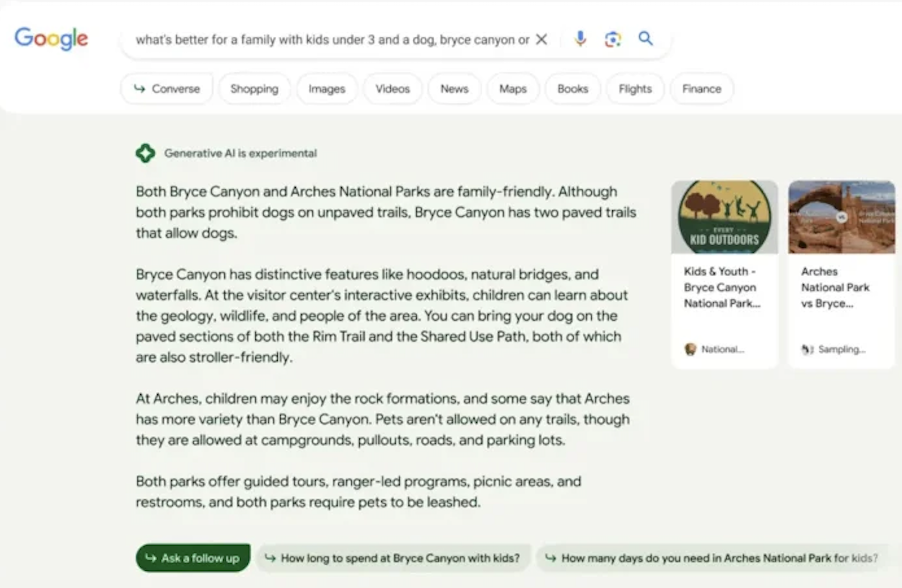The width and height of the screenshot is (902, 588).
Task: Click 'Generative AI is experimental' label
Action: tap(241, 153)
